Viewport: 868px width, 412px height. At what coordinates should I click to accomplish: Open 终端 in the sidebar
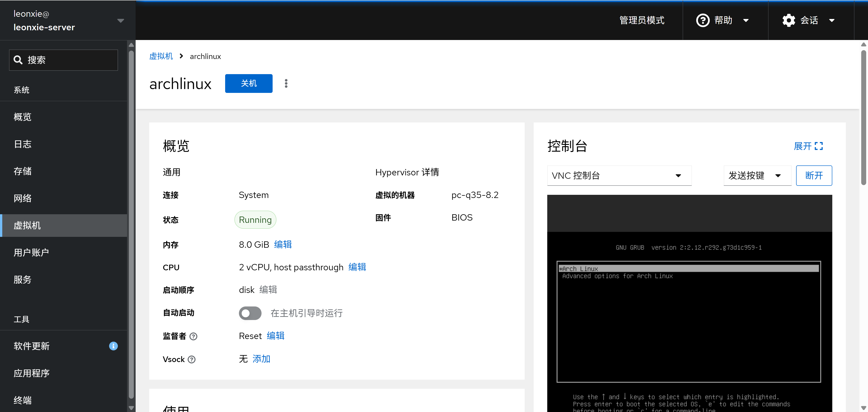(x=64, y=400)
